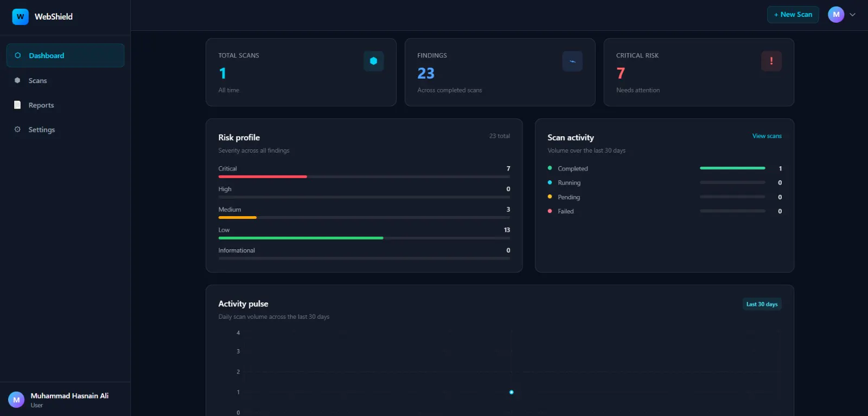This screenshot has width=868, height=416.
Task: Click the sidebar profile avatar at bottom
Action: (16, 400)
